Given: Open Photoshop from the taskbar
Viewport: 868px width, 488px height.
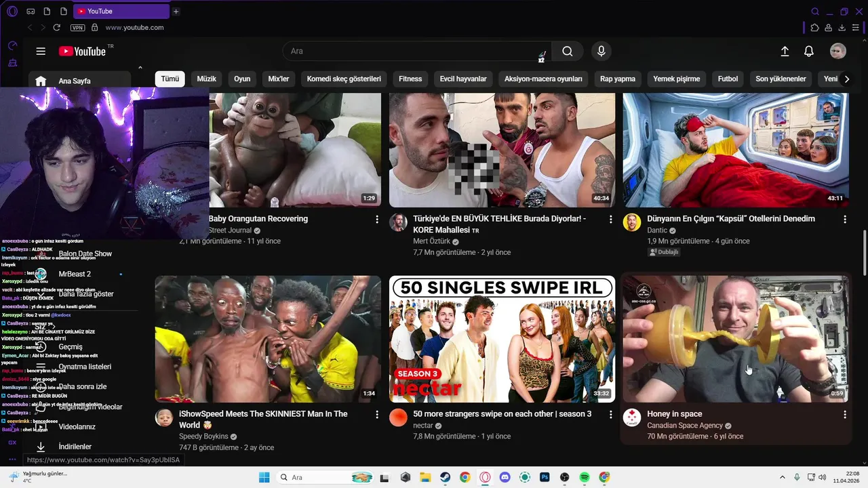Looking at the screenshot, I should click(545, 478).
